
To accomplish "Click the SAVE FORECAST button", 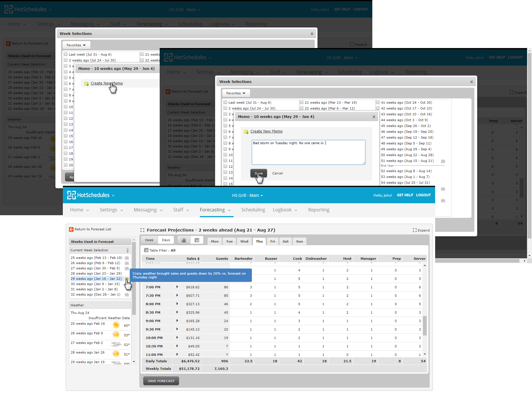I will coord(161,381).
